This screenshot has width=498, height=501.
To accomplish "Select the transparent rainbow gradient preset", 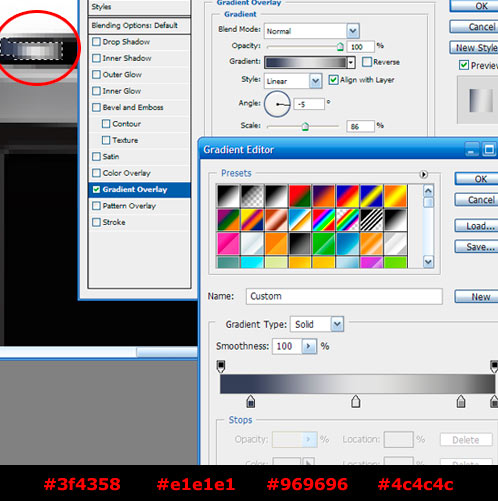I will coord(348,220).
